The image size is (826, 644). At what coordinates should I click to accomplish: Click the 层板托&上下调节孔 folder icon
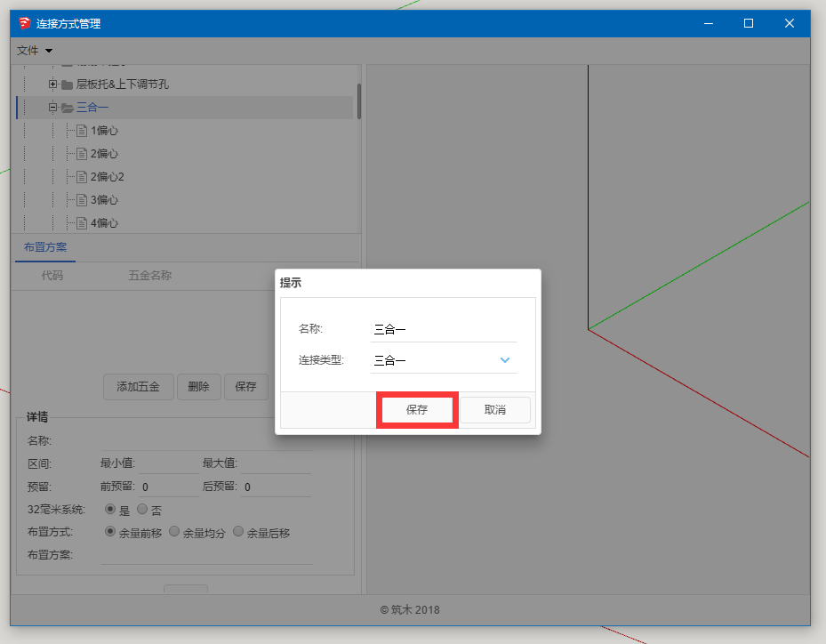click(x=67, y=85)
